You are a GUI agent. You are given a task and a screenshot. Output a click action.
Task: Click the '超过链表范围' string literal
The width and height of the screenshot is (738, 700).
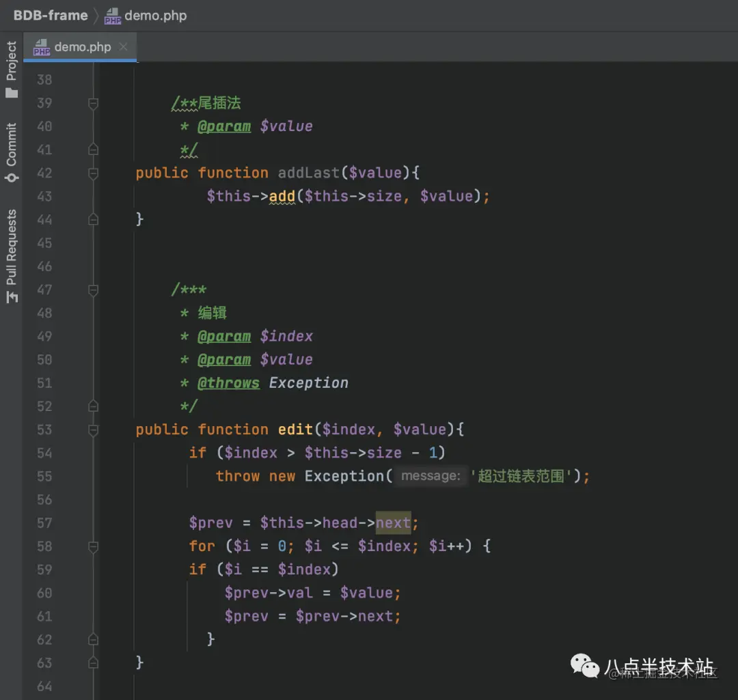521,476
